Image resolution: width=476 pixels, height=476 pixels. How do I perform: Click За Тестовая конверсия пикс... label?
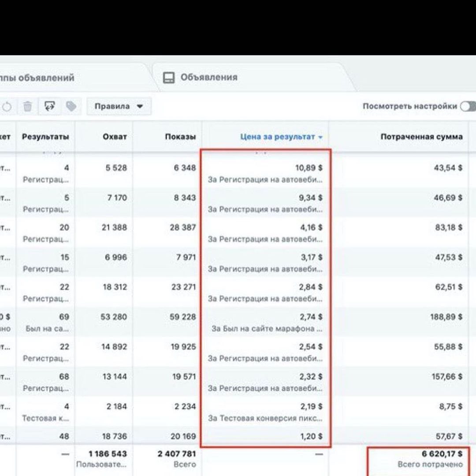click(265, 418)
